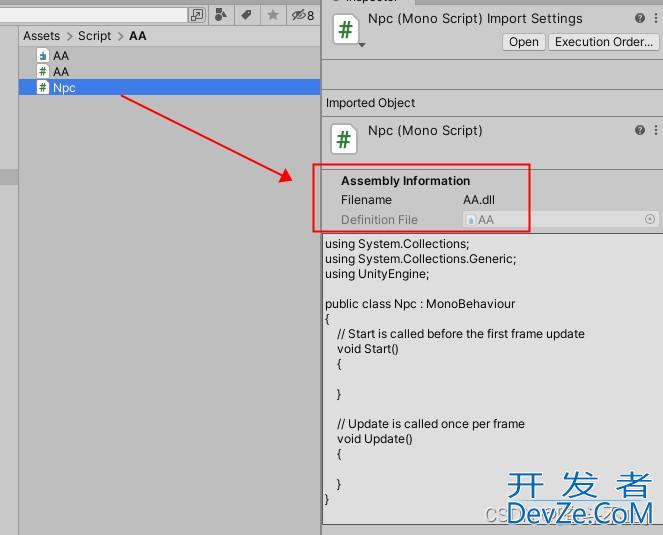Viewport: 663px width, 535px height.
Task: Click the Open button
Action: click(523, 42)
